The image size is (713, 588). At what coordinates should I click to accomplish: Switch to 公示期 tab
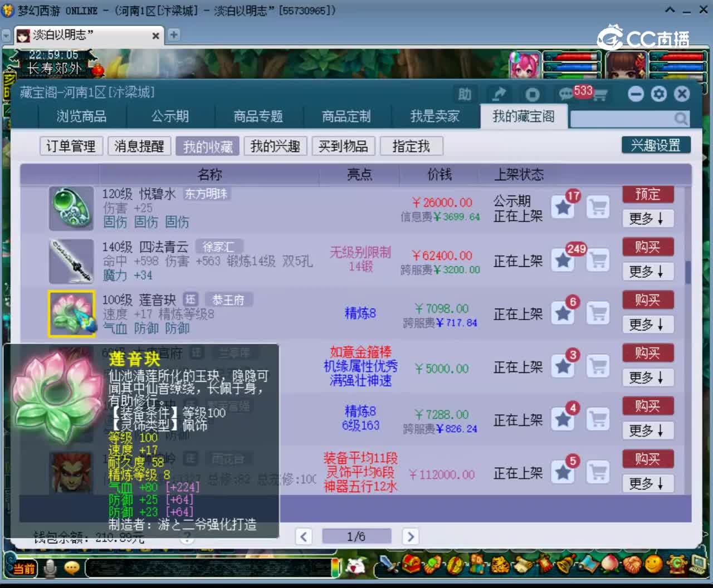click(x=170, y=116)
